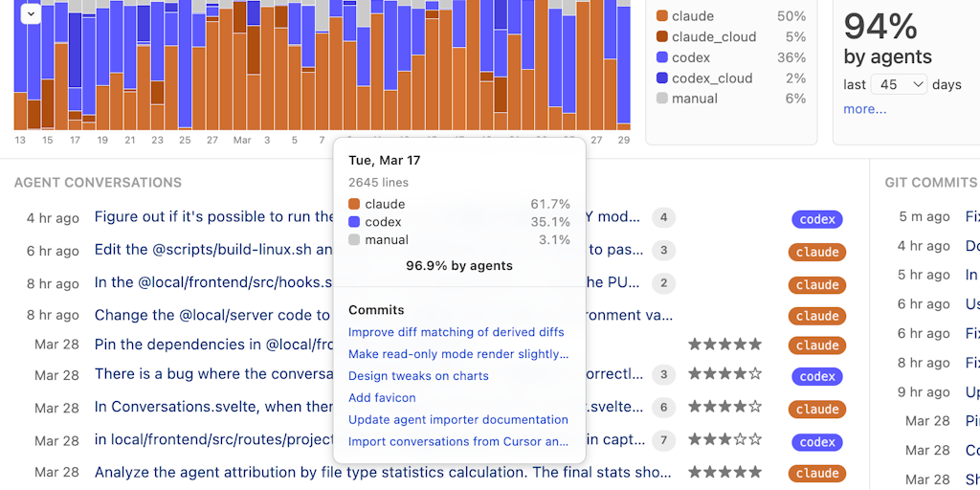Image resolution: width=980 pixels, height=490 pixels.
Task: Click the message count badge showing 7
Action: (x=663, y=440)
